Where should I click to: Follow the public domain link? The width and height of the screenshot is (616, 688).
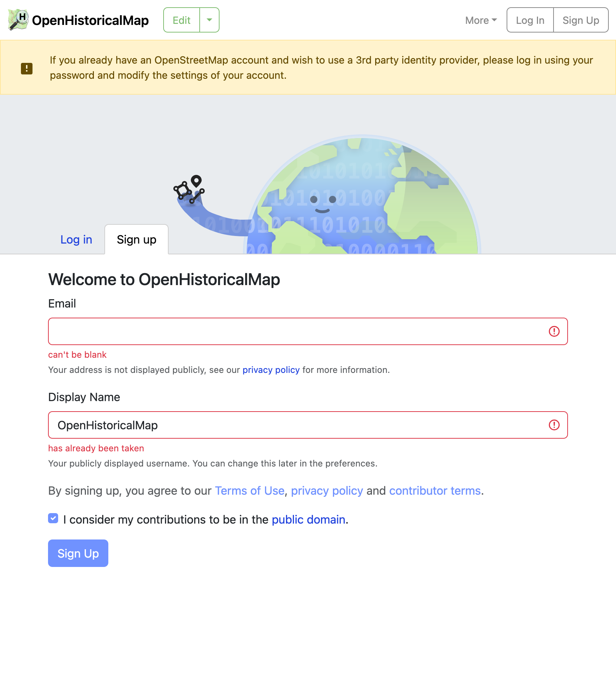coord(308,520)
